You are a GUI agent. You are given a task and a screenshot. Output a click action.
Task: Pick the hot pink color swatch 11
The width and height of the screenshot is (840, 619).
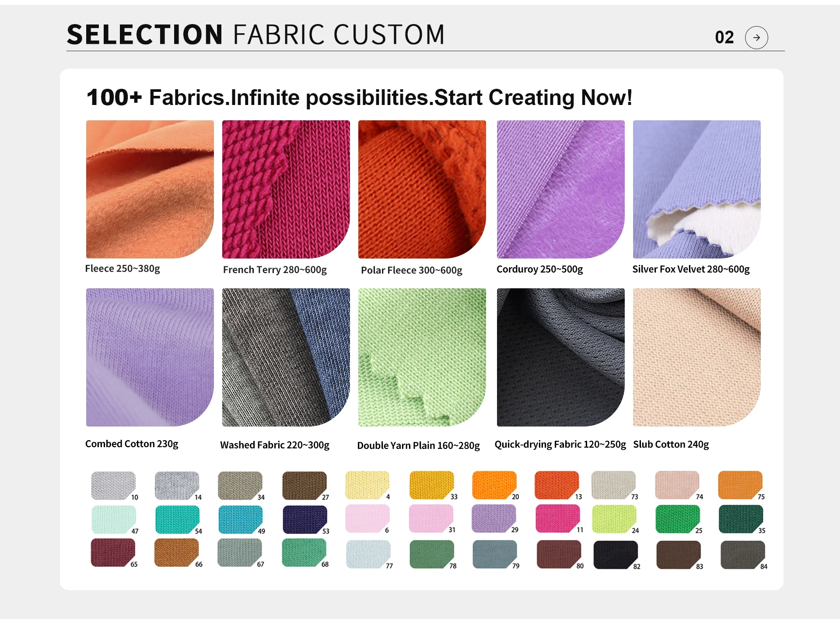[557, 518]
